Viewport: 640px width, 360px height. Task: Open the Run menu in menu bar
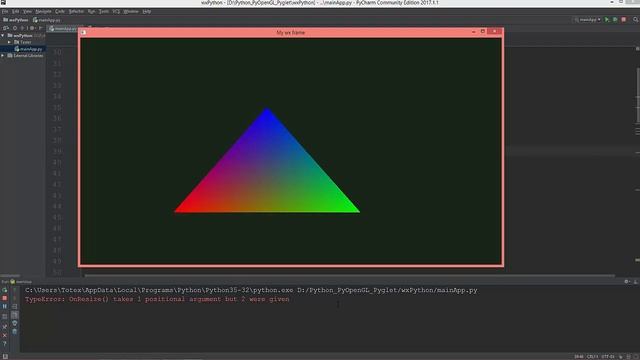[x=91, y=11]
